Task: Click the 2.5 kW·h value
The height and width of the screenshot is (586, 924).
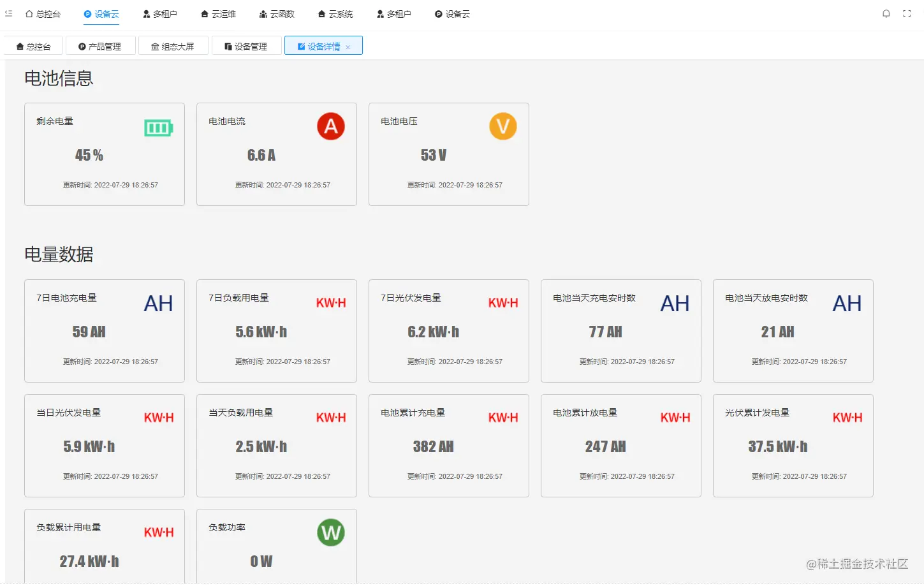Action: [x=261, y=446]
